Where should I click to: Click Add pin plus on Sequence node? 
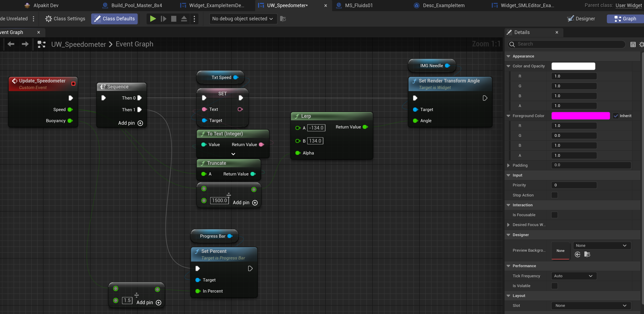click(140, 123)
